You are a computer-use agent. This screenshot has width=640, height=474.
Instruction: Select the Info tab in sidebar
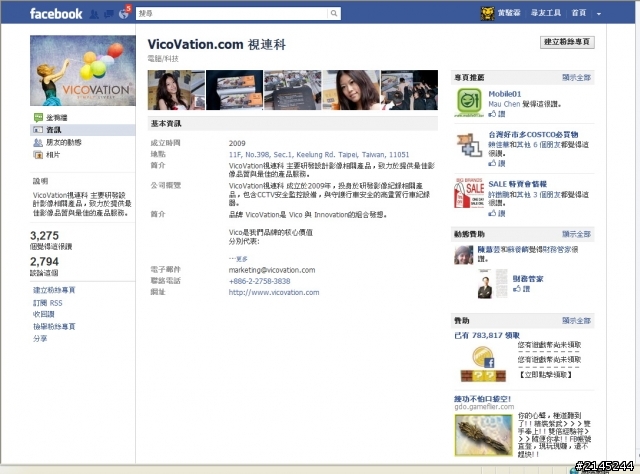(x=82, y=130)
